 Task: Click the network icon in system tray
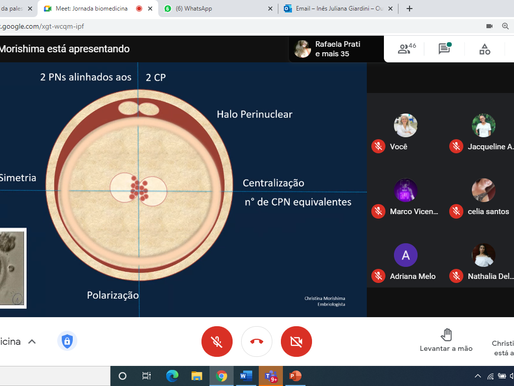[x=490, y=376]
